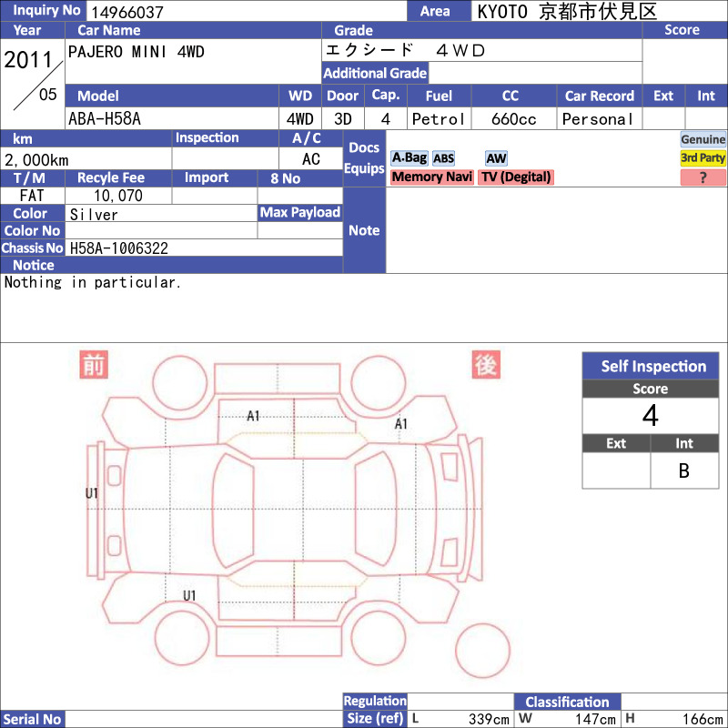Click the Memory Navi badge
This screenshot has width=728, height=728.
point(431,177)
